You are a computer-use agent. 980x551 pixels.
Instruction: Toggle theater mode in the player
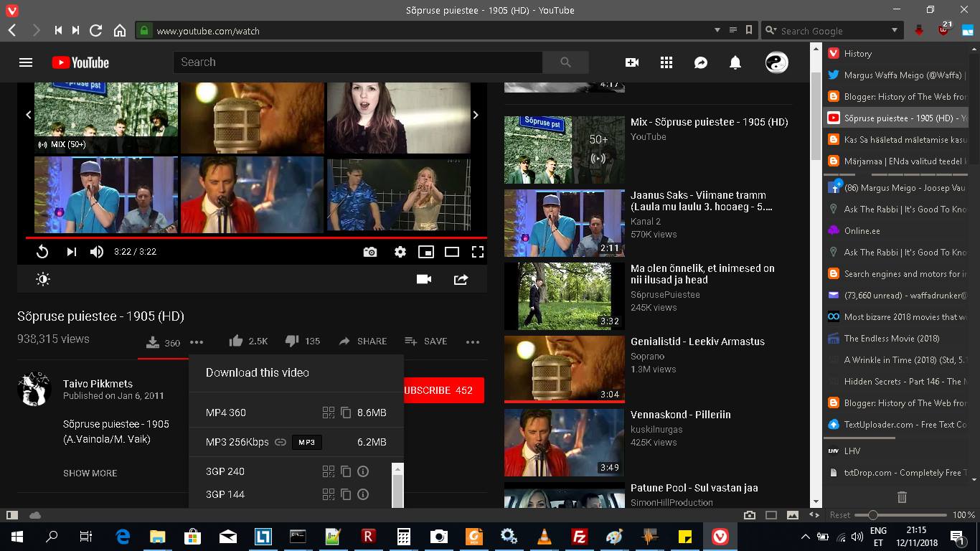(452, 252)
